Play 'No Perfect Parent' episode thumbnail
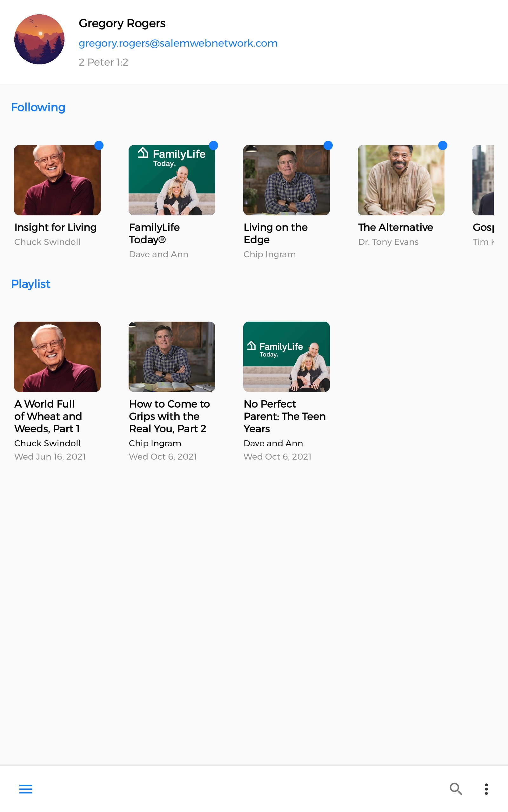 pyautogui.click(x=286, y=357)
